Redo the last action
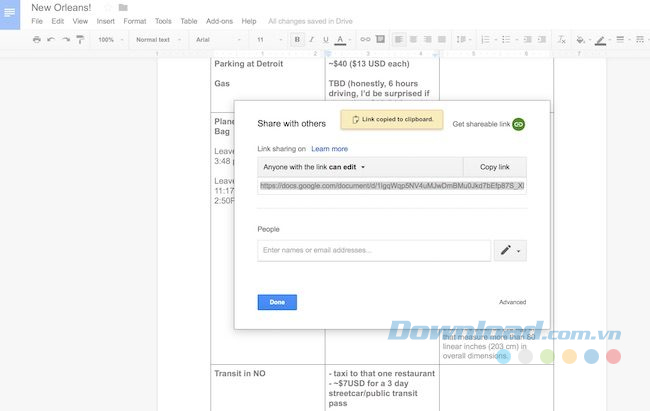 point(66,39)
